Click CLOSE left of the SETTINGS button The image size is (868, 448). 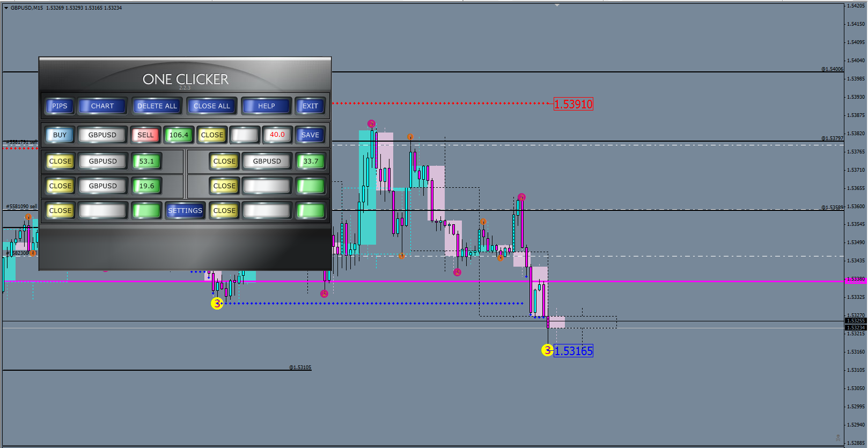pos(60,210)
